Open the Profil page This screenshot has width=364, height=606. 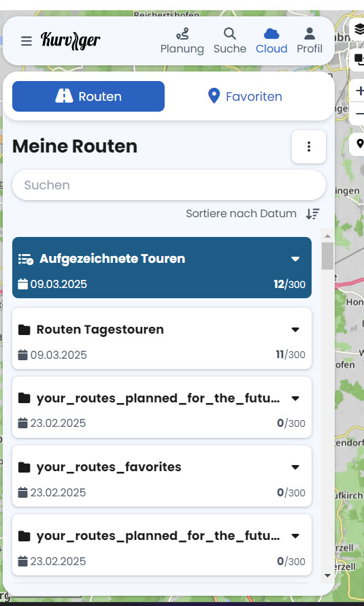coord(310,41)
